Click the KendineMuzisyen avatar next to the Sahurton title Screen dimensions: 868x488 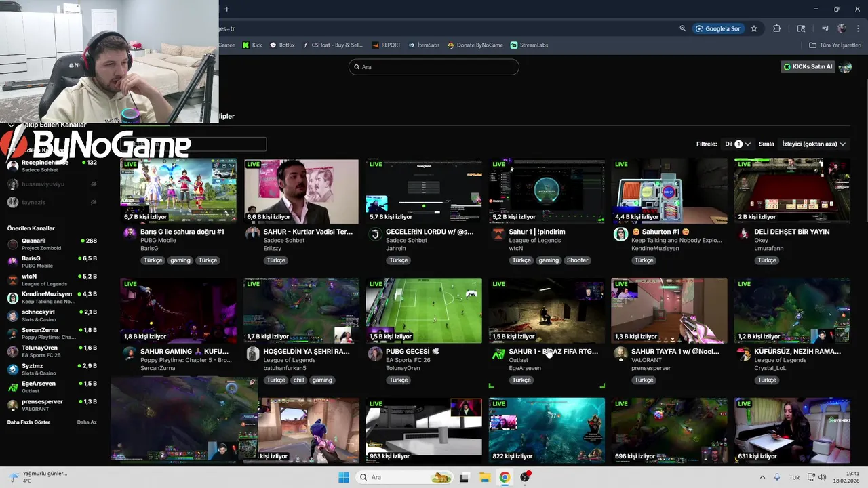coord(620,234)
